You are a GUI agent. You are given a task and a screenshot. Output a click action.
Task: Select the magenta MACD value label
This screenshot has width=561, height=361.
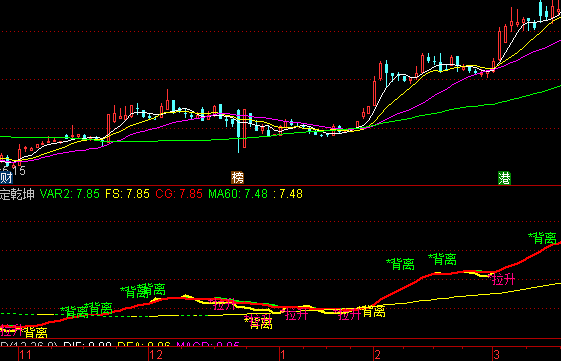pos(208,345)
